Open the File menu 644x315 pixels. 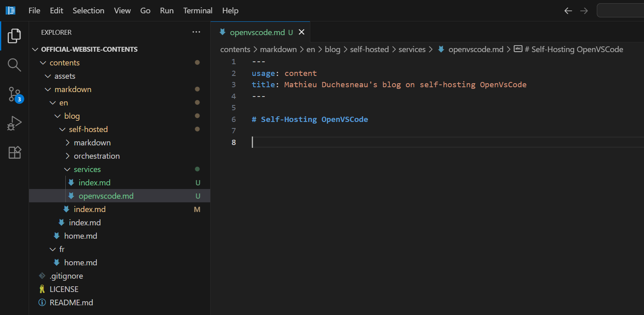(34, 10)
